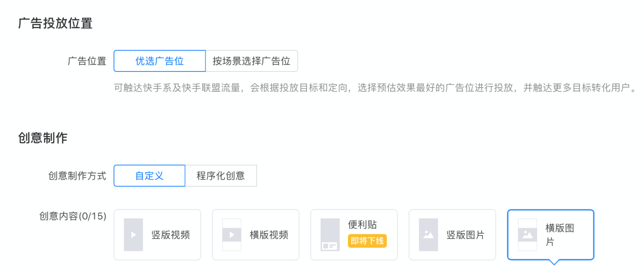Image resolution: width=644 pixels, height=274 pixels.
Task: Switch to 按场景选择广告位 option
Action: point(251,61)
